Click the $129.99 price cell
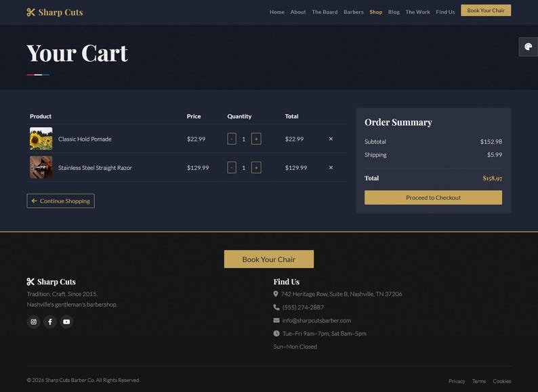Image resolution: width=538 pixels, height=392 pixels. 198,168
